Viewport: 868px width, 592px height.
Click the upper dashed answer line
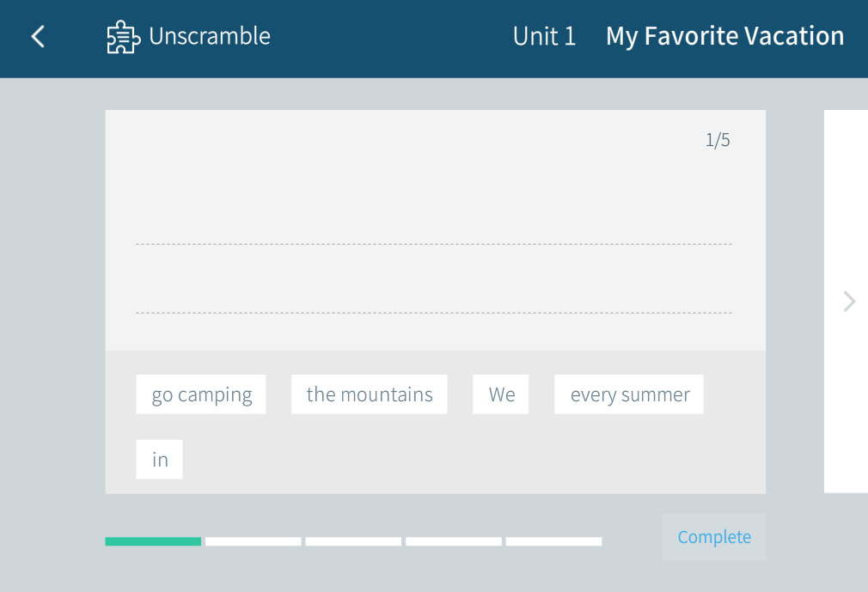[434, 244]
